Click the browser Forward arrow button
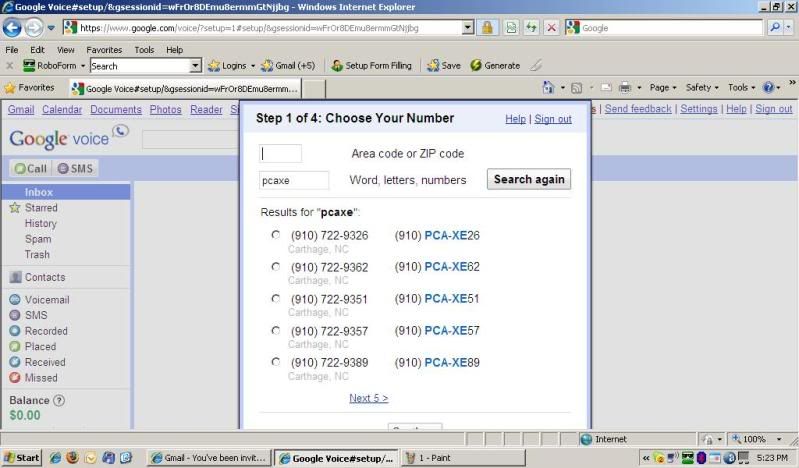The width and height of the screenshot is (799, 468). pyautogui.click(x=34, y=28)
